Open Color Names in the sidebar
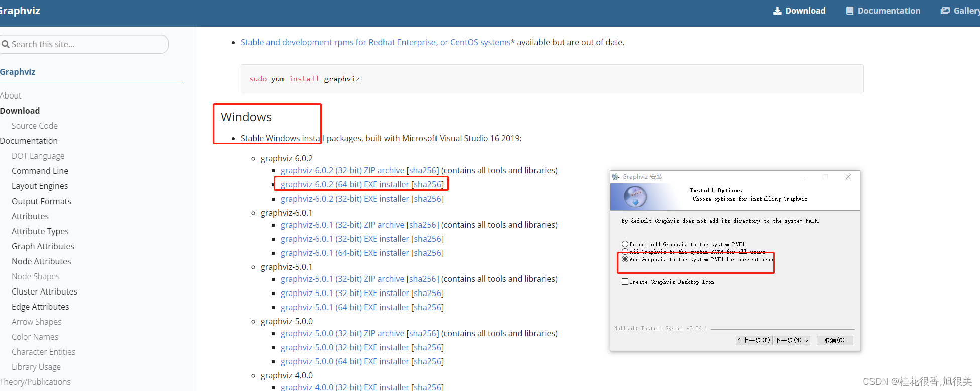The width and height of the screenshot is (980, 391). [x=35, y=337]
